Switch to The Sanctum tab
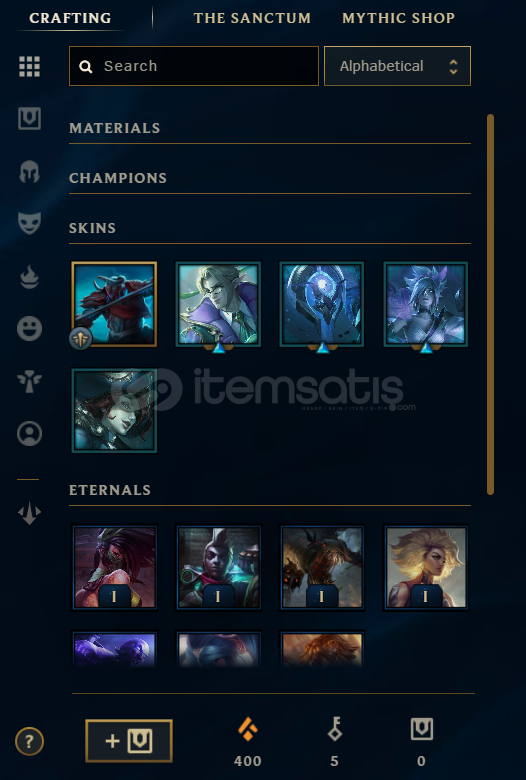The height and width of the screenshot is (780, 526). [x=252, y=18]
